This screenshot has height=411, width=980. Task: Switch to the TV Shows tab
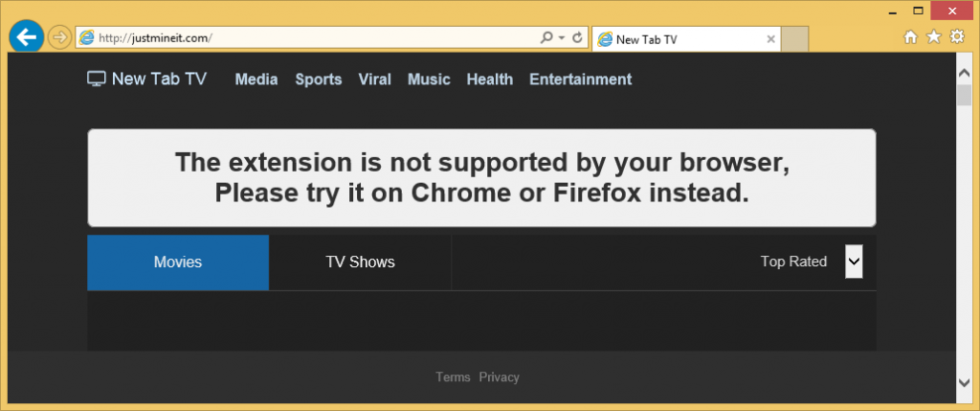click(360, 262)
